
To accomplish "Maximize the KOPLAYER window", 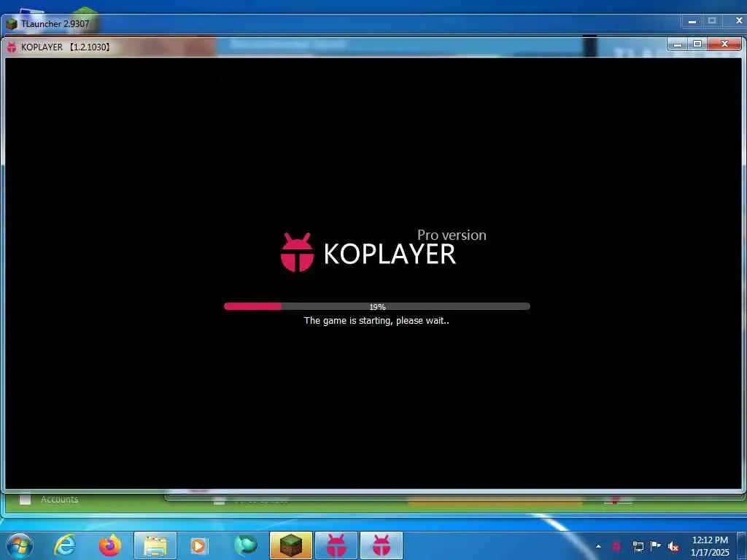I will (697, 44).
